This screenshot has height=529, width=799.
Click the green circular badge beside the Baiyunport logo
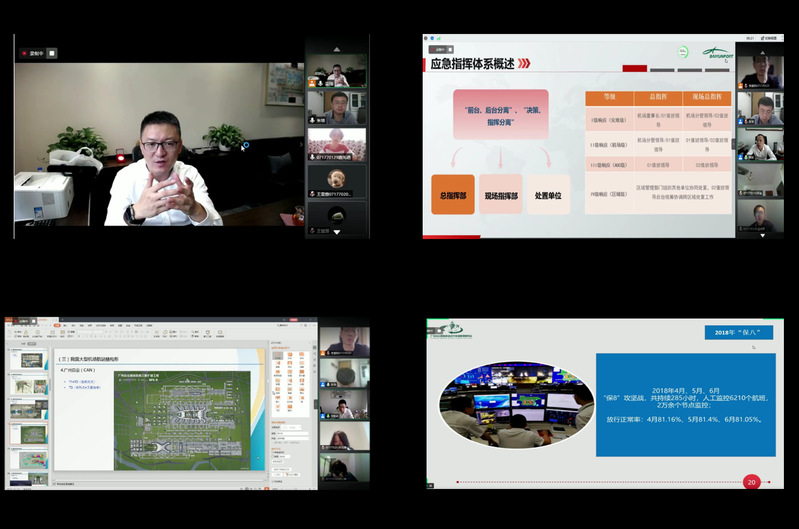[x=684, y=52]
